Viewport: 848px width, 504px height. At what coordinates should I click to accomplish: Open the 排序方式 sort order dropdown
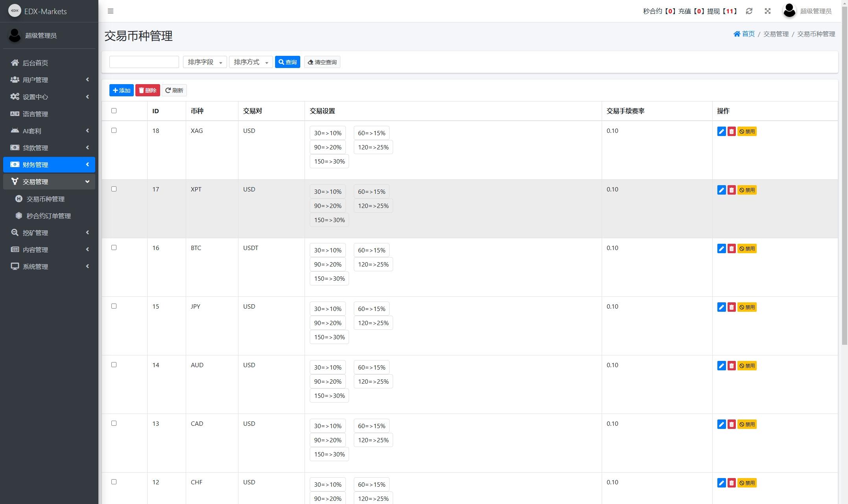(251, 62)
